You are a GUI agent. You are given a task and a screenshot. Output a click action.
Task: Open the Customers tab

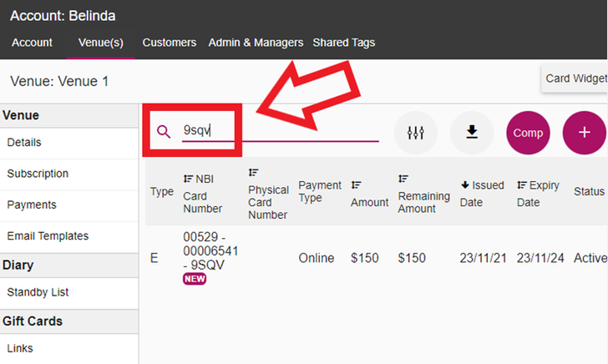point(170,43)
